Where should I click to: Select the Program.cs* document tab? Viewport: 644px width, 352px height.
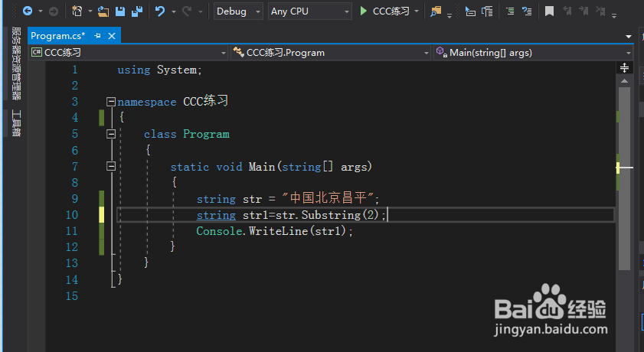click(58, 36)
